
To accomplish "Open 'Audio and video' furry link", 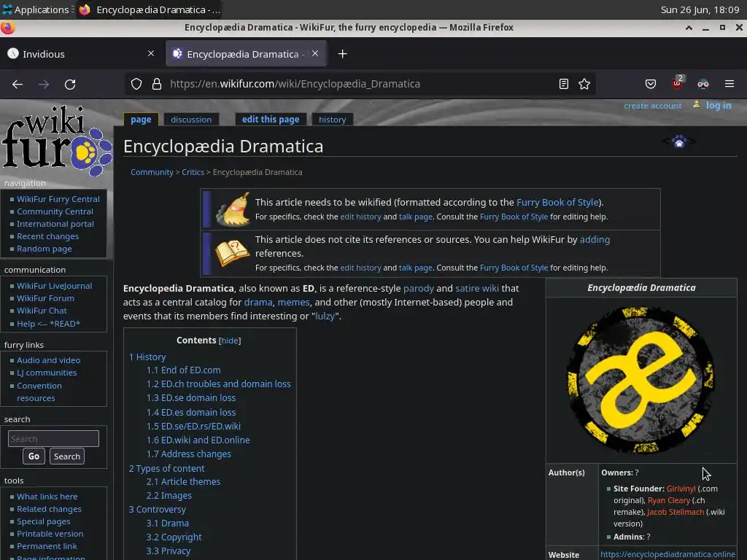I will pyautogui.click(x=49, y=360).
